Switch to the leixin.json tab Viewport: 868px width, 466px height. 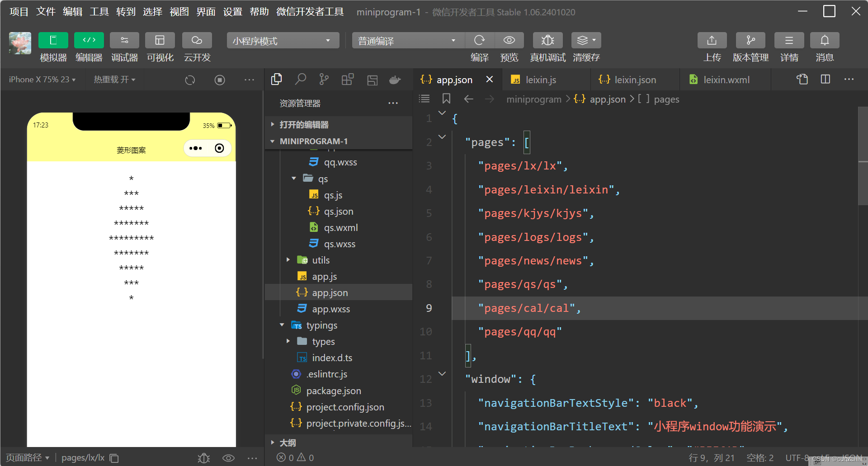pyautogui.click(x=635, y=80)
